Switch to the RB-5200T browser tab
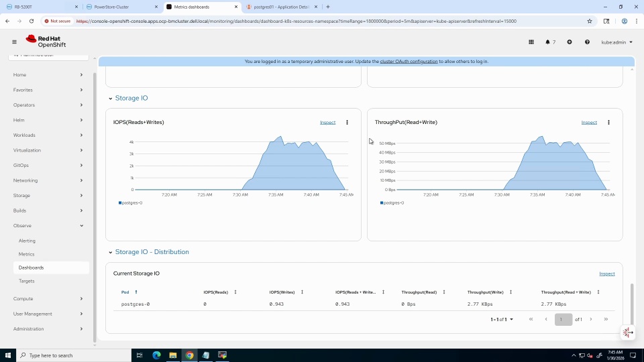The image size is (644, 362). [42, 7]
